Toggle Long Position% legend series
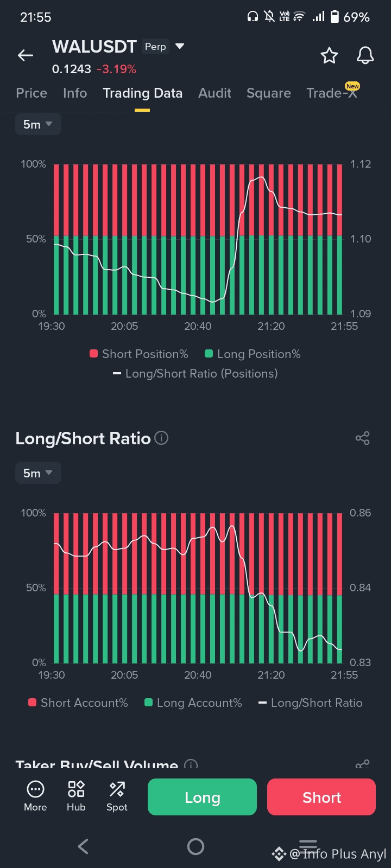The width and height of the screenshot is (391, 868). (253, 354)
